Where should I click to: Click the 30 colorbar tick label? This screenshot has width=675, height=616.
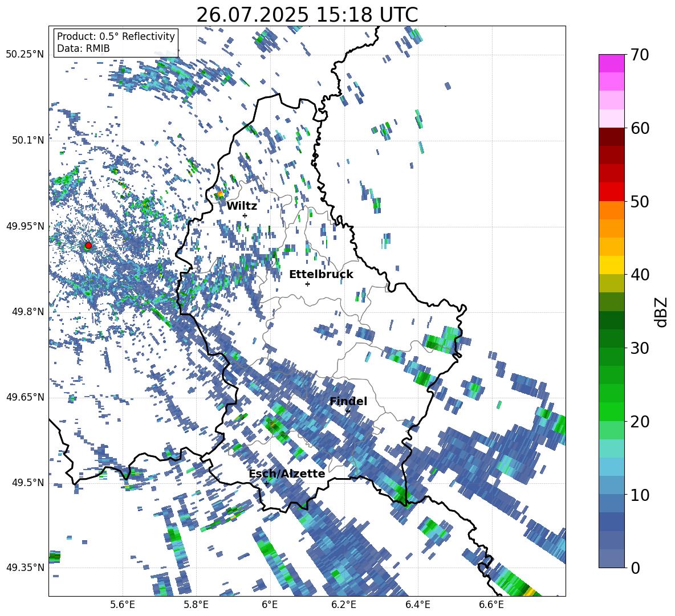640,348
